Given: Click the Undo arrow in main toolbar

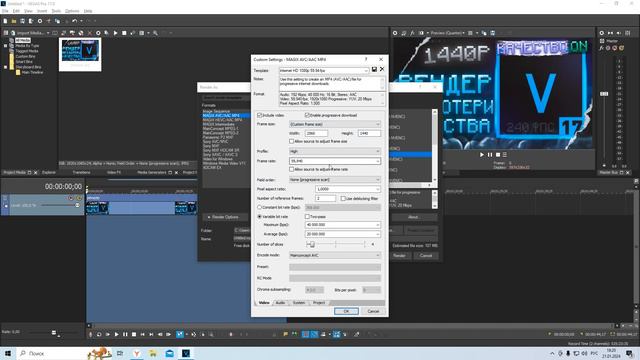Looking at the screenshot, I should (x=74, y=21).
